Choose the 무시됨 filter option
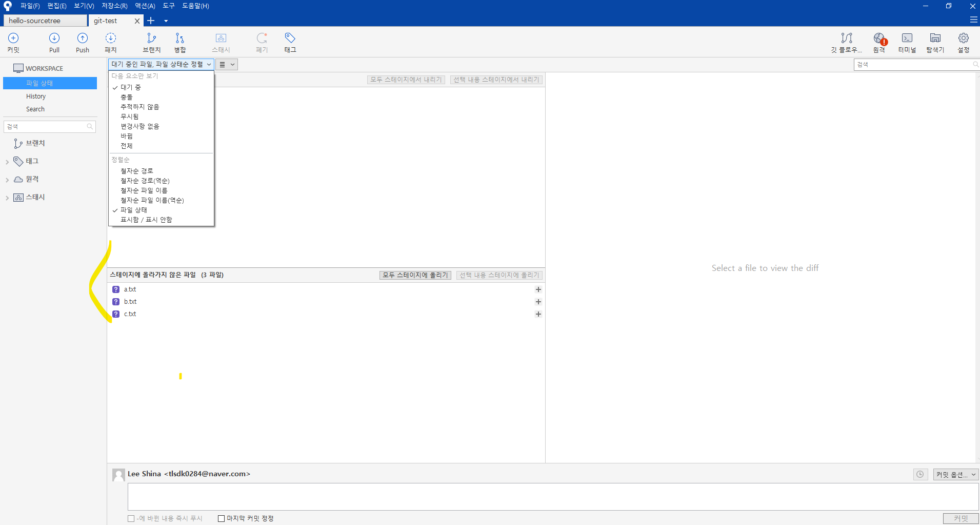980x525 pixels. coord(161,116)
